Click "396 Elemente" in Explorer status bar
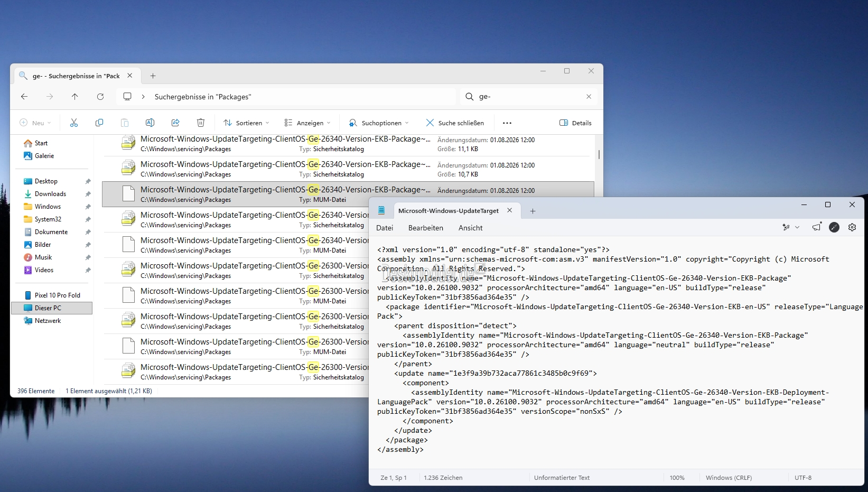 pos(36,391)
